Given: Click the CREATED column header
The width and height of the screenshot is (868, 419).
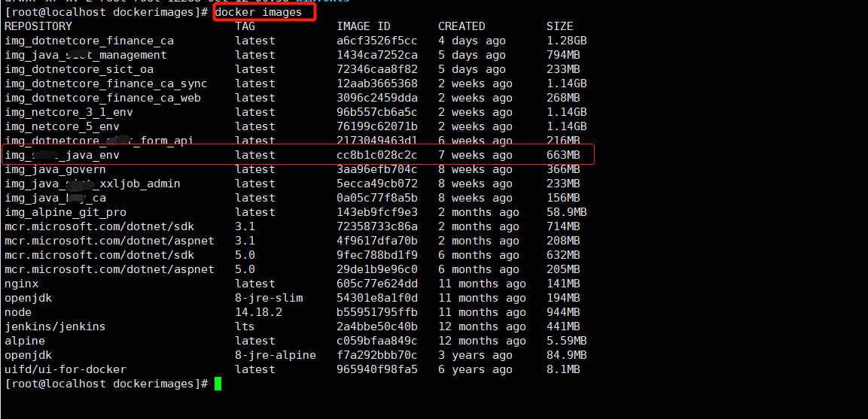Looking at the screenshot, I should pos(461,26).
